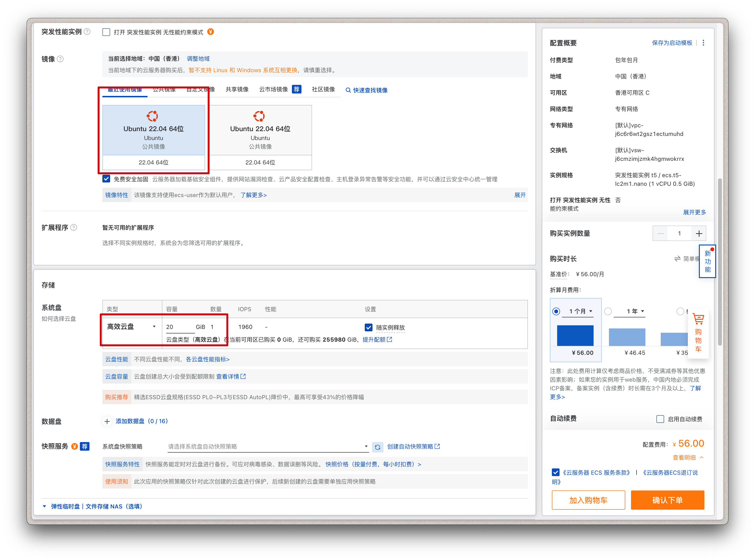The image size is (755, 560).
Task: Collapse the 查看明细 cost details
Action: (688, 457)
